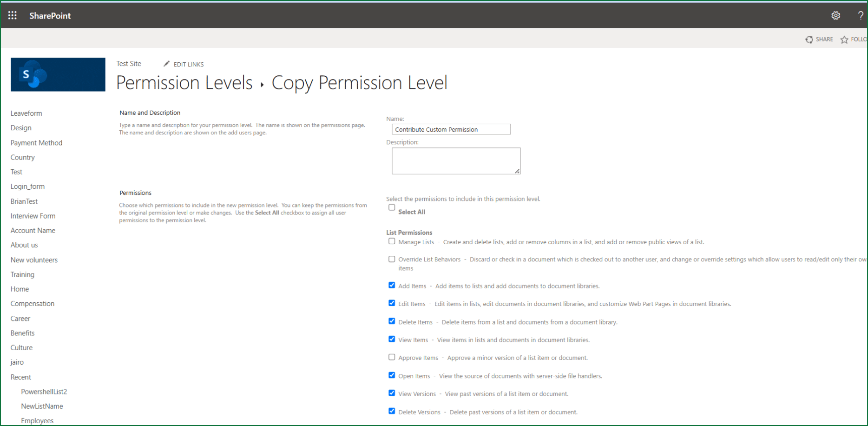Check the Override List Behaviors permission
The height and width of the screenshot is (426, 868).
[391, 259]
